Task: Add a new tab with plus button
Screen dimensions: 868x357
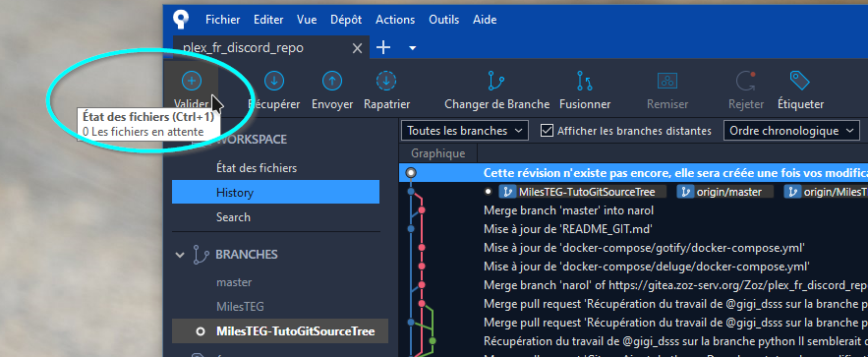Action: (x=383, y=47)
